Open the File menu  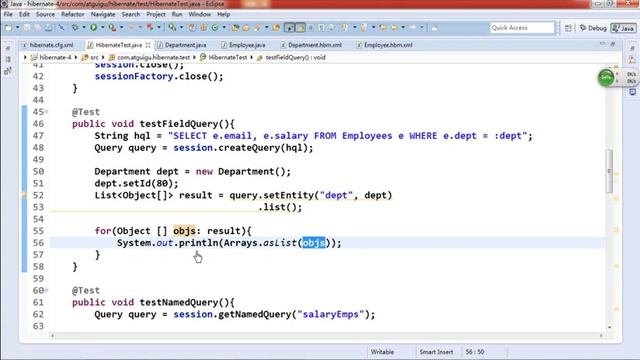point(8,14)
